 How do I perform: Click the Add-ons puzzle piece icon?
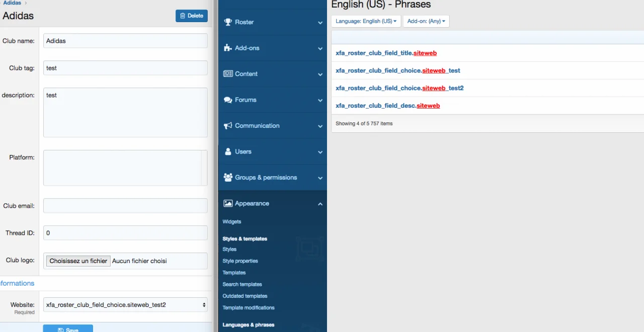(x=228, y=48)
